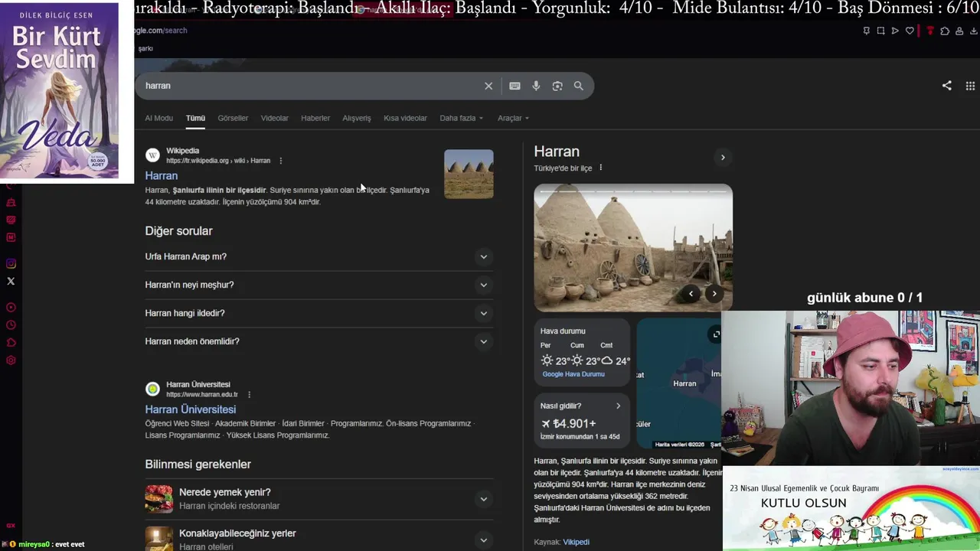Expand 'Harran hangi ildedir?' question
Viewport: 980px width, 551px height.
[x=483, y=314]
